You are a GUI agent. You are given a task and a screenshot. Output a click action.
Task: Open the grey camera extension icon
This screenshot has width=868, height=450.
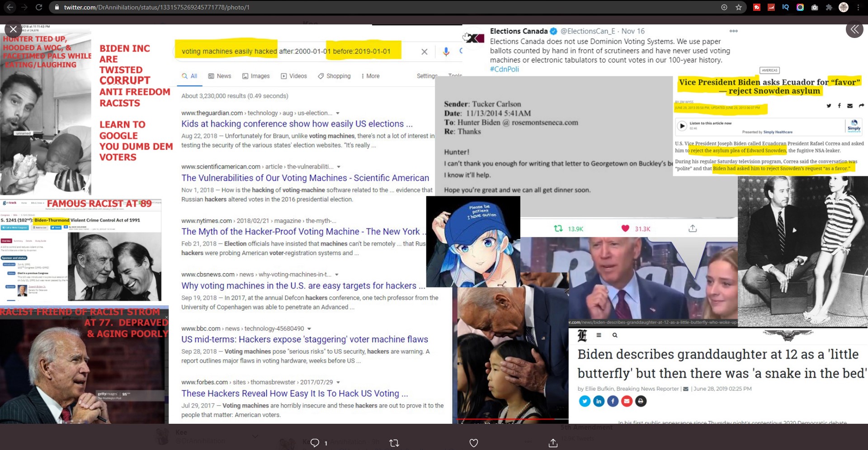tap(815, 7)
